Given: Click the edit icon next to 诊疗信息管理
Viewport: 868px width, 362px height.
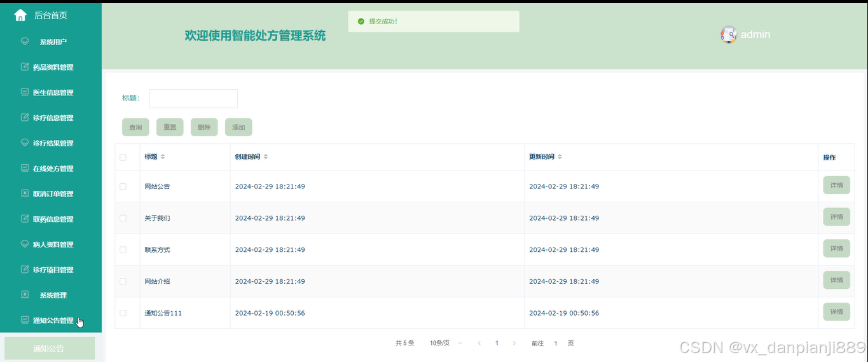Looking at the screenshot, I should pos(25,118).
